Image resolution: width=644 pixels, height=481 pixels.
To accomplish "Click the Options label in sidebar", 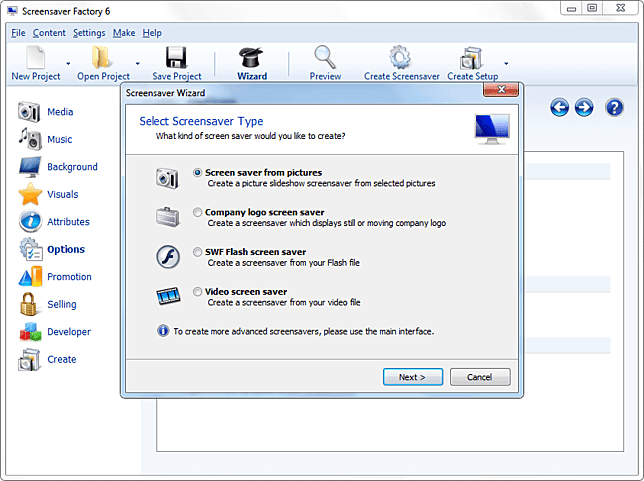I will tap(66, 249).
